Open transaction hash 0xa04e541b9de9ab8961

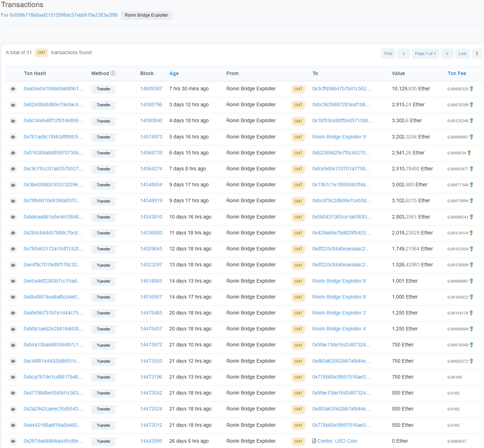(54, 89)
